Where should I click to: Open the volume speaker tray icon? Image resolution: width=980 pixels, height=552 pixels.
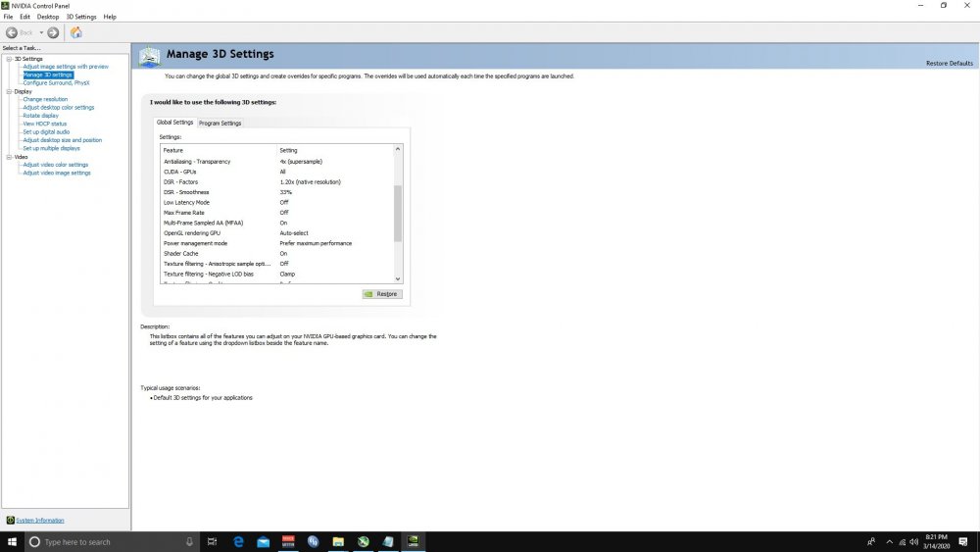[x=913, y=542]
